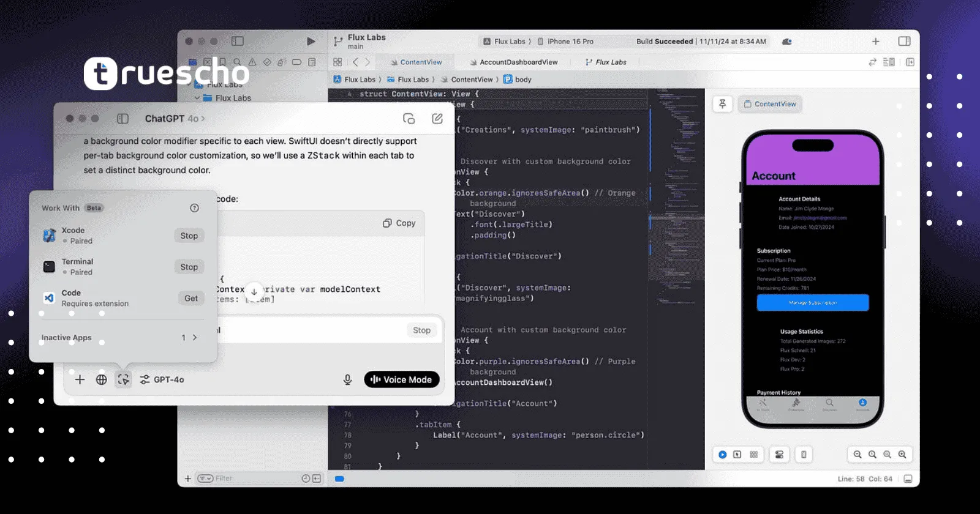Get the Code extension
This screenshot has height=514, width=980.
point(191,298)
